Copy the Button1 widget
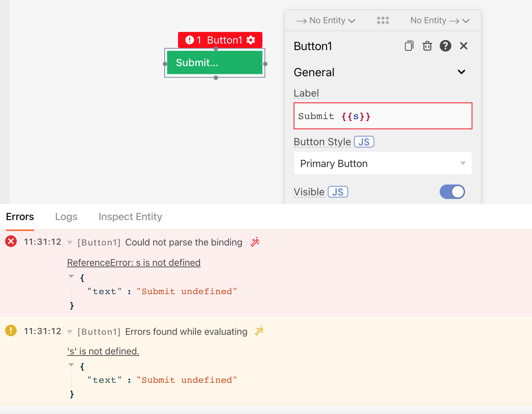 [409, 46]
